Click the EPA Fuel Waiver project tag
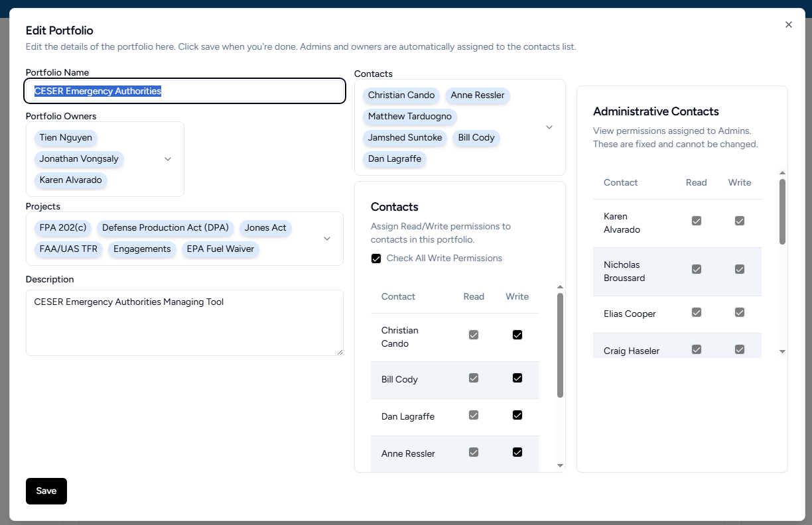Screen dimensions: 812x525 coord(220,249)
